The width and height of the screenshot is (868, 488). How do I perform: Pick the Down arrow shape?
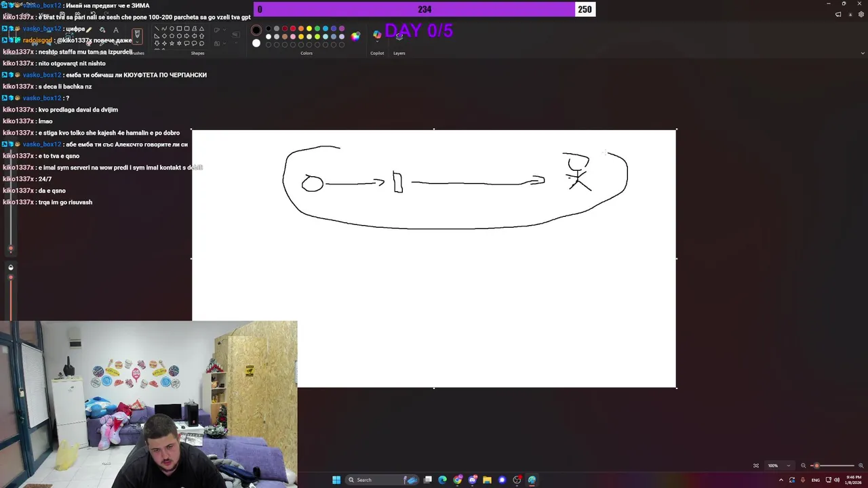point(157,43)
